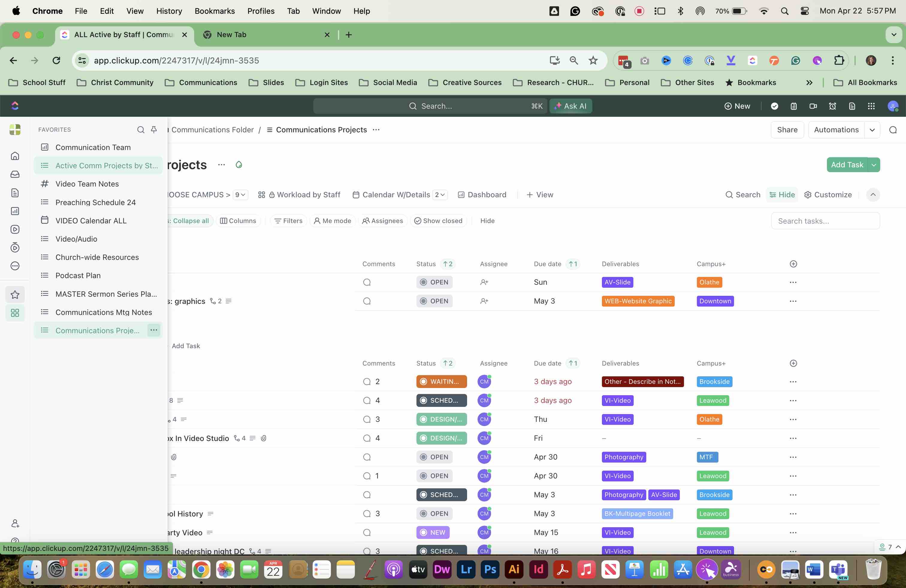The width and height of the screenshot is (906, 588).
Task: Sort by Status column in first table
Action: click(426, 264)
